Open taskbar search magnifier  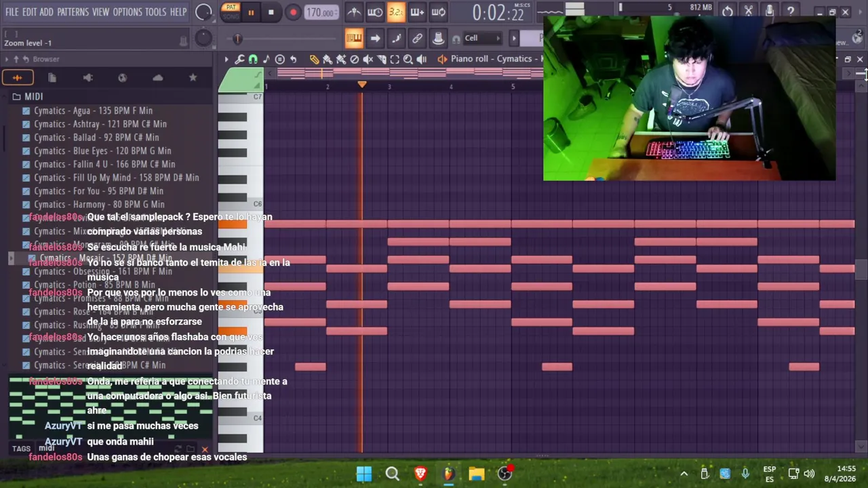[x=392, y=474]
